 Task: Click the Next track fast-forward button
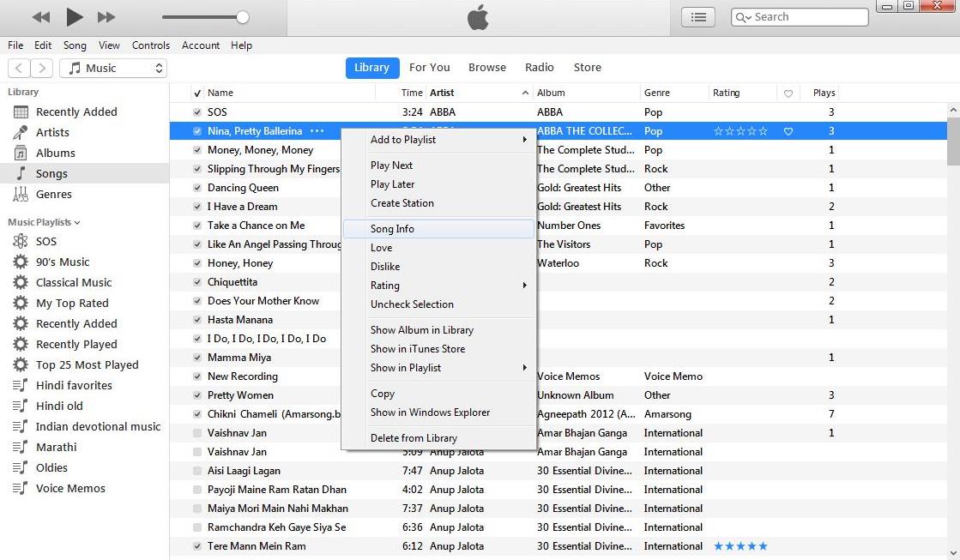point(106,17)
